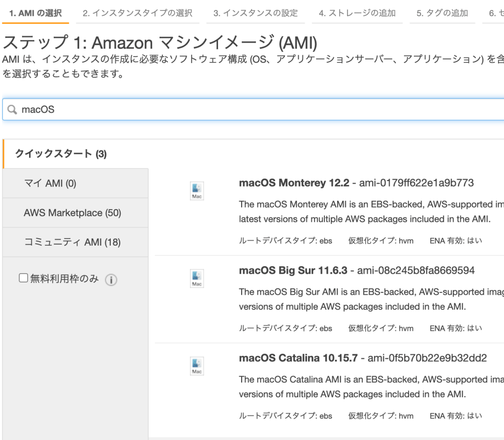
Task: Click ENA 有効: はい under Big Sur
Action: click(x=456, y=328)
